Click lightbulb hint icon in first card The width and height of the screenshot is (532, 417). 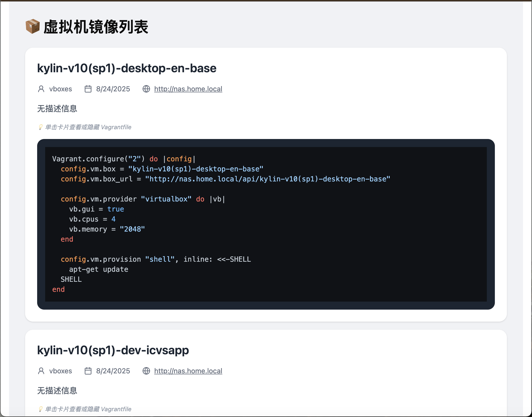pyautogui.click(x=40, y=127)
